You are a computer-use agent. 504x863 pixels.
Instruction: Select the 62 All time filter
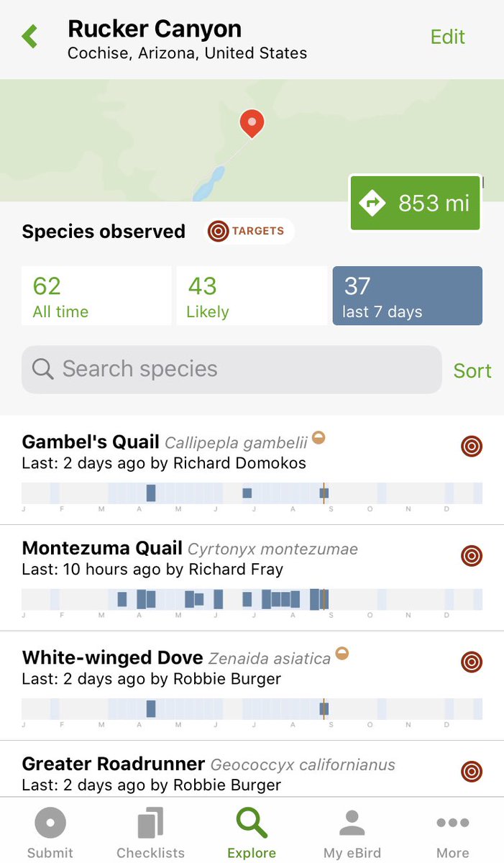pyautogui.click(x=96, y=296)
